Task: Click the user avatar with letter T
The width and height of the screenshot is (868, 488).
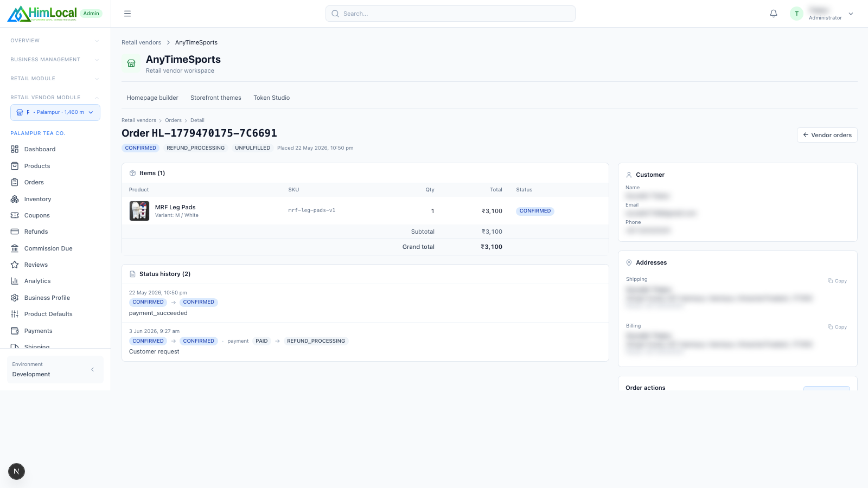Action: (796, 14)
